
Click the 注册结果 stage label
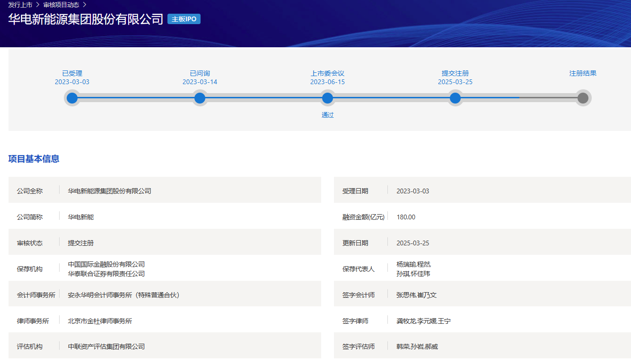coord(583,73)
